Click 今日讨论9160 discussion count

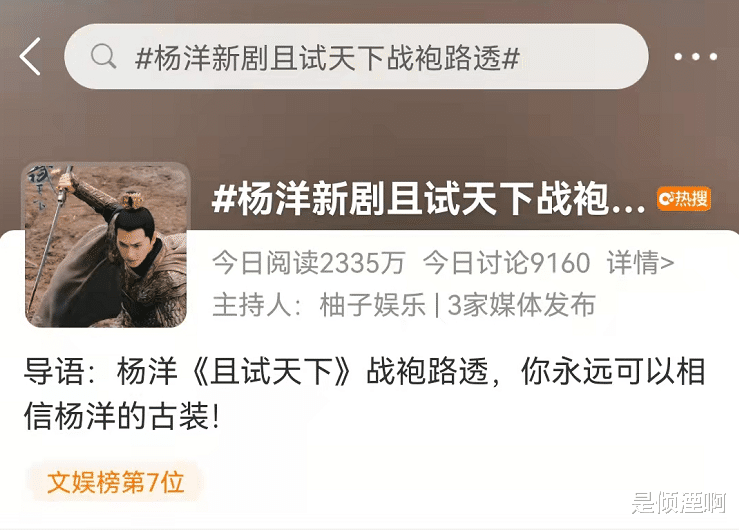tap(506, 262)
